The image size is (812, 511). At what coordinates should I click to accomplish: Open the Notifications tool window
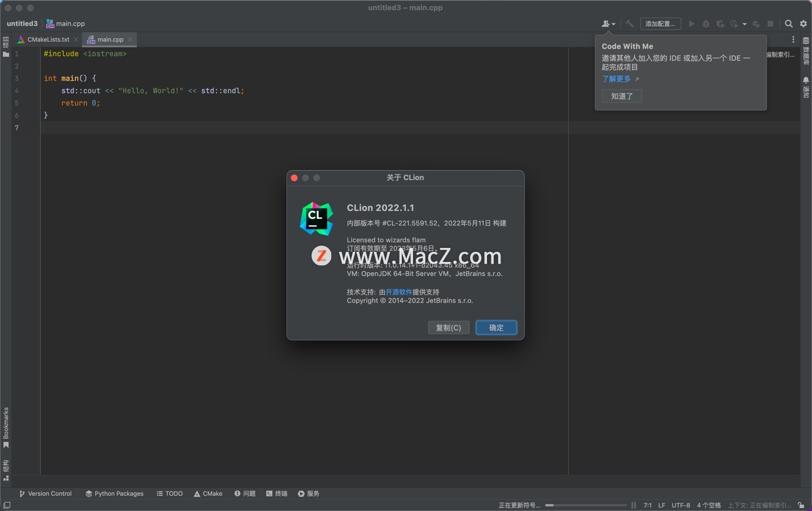[x=806, y=88]
